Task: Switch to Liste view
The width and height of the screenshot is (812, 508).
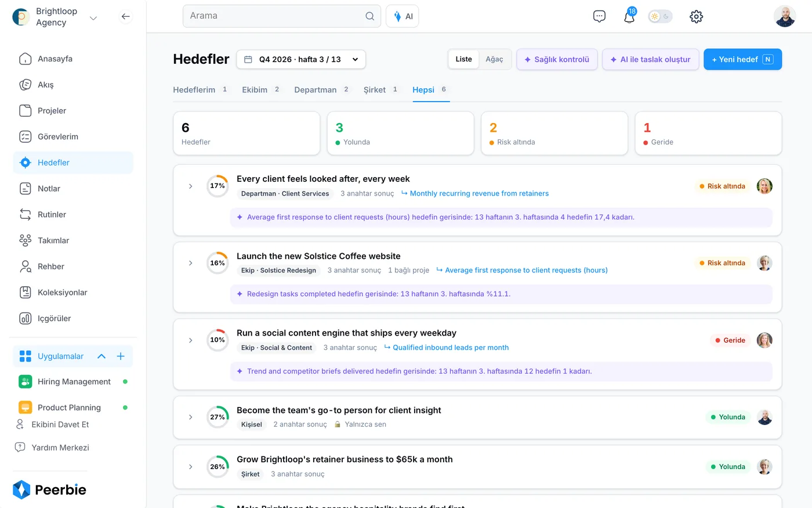Action: [x=463, y=59]
